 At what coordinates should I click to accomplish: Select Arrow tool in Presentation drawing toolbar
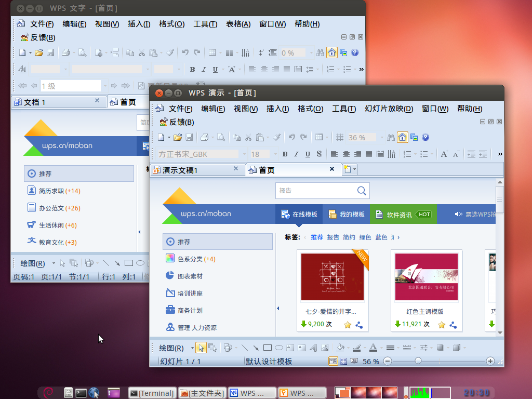click(x=256, y=348)
